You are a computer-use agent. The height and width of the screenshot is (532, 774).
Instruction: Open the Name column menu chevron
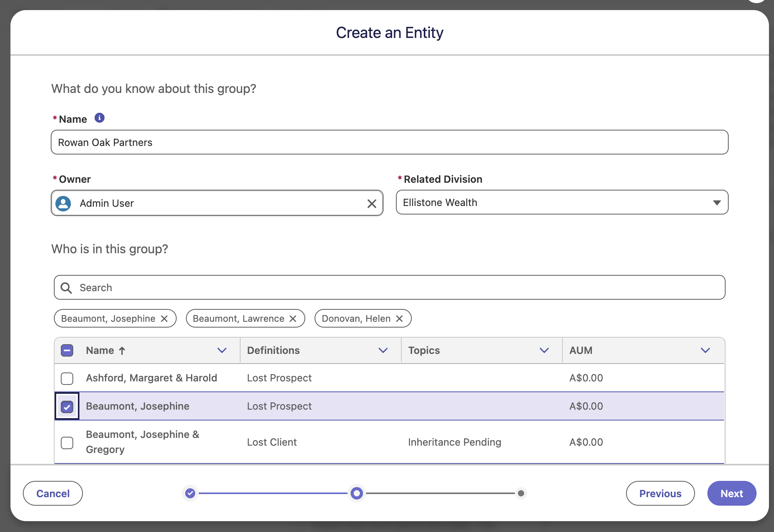tap(222, 350)
